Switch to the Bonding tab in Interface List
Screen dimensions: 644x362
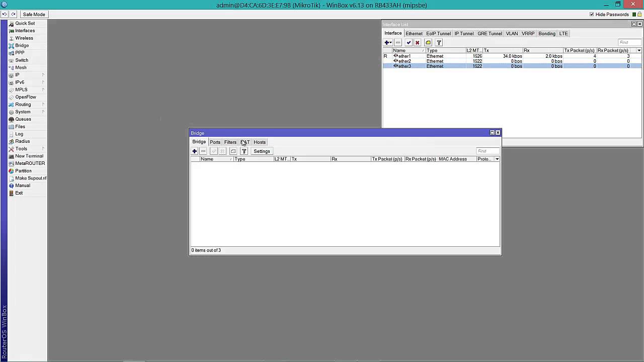(x=547, y=34)
